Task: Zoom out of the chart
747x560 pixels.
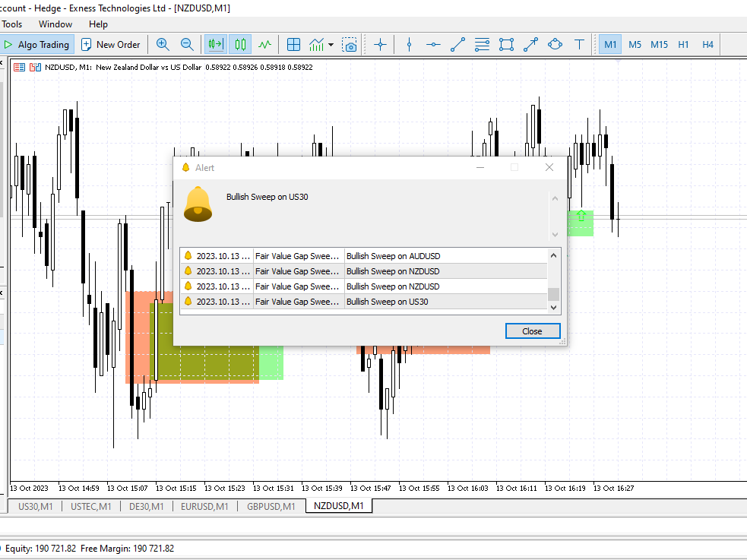Action: [x=187, y=44]
